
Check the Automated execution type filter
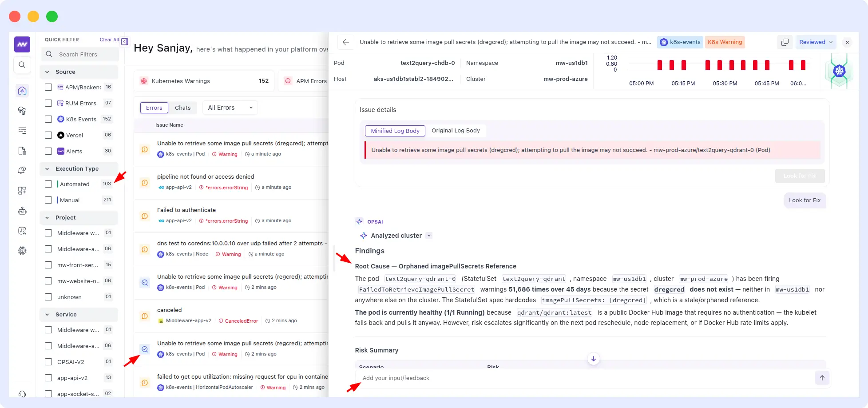(x=48, y=184)
